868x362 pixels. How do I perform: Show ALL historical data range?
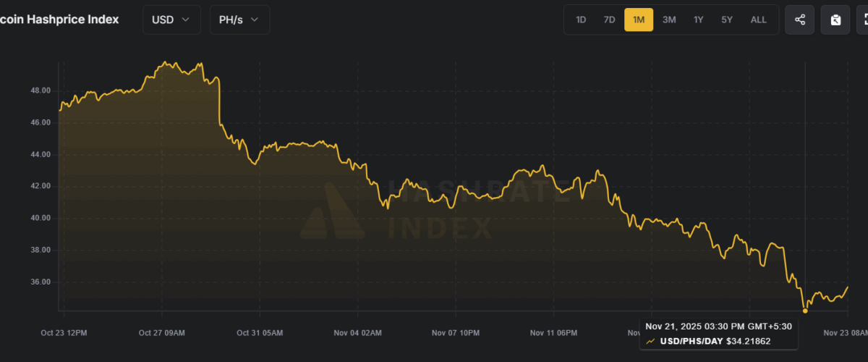758,20
